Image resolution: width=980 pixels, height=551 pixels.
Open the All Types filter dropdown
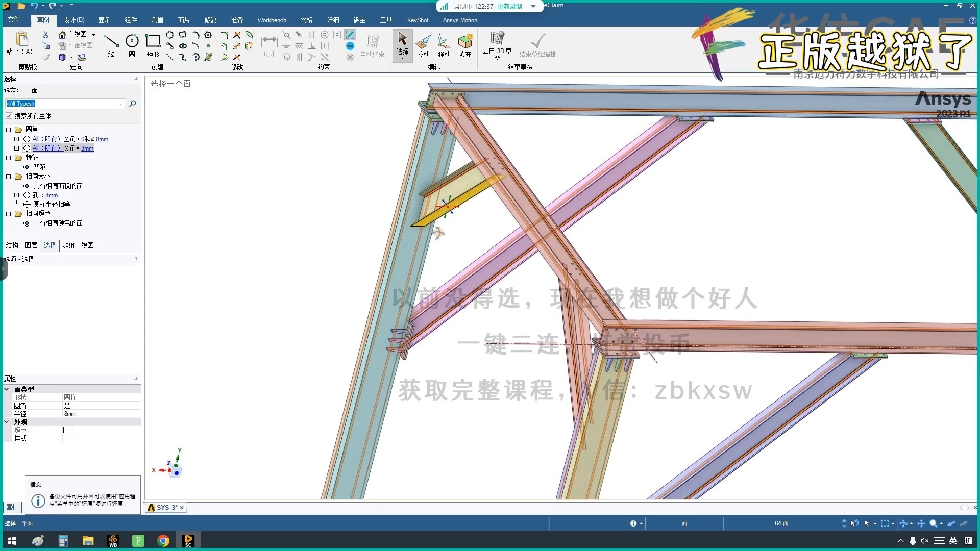[x=121, y=104]
